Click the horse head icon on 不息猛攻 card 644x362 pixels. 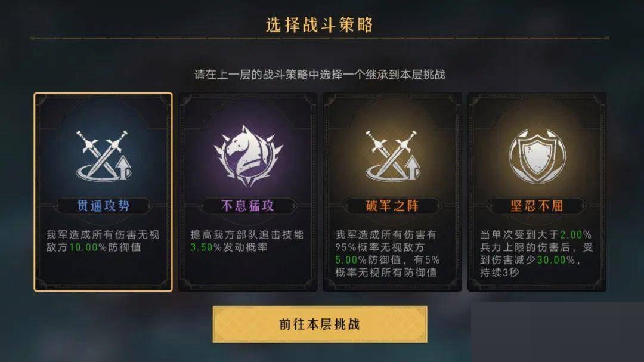248,156
